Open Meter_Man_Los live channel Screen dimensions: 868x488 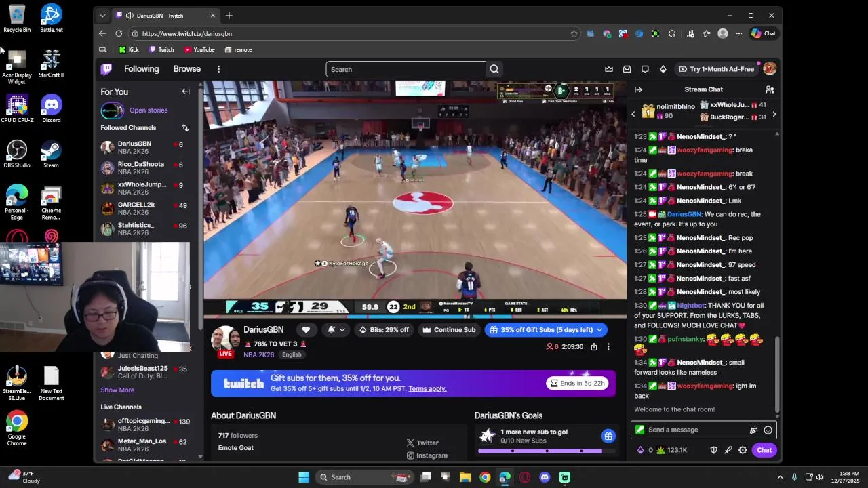coord(144,445)
